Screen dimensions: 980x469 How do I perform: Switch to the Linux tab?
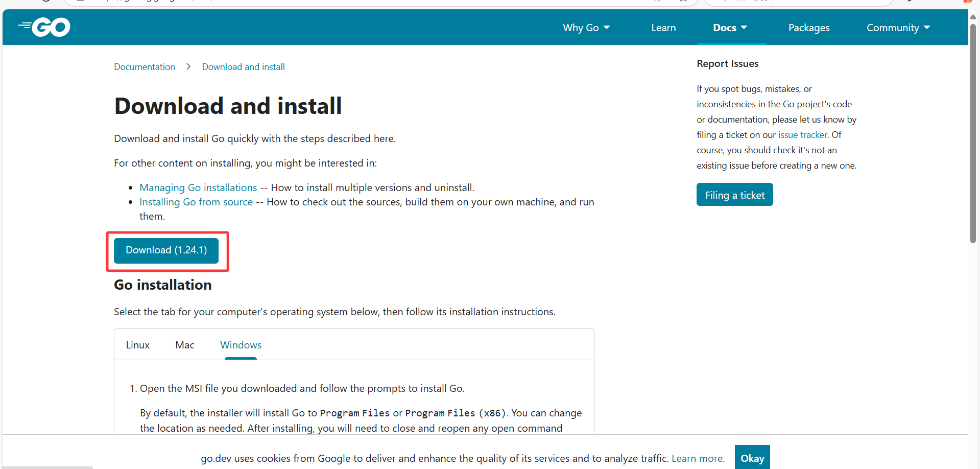138,345
